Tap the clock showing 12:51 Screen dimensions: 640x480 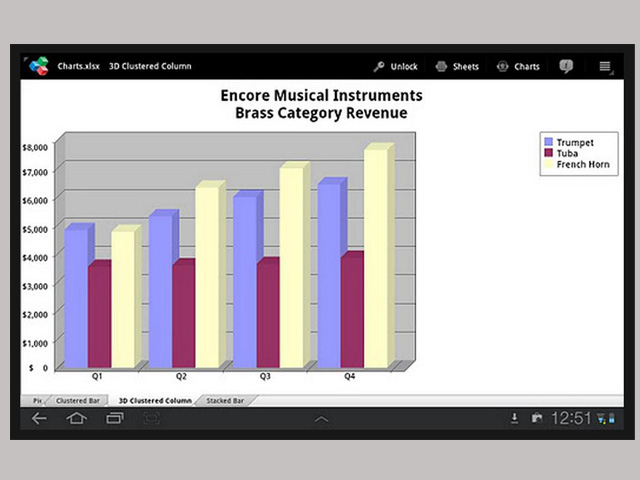[571, 418]
